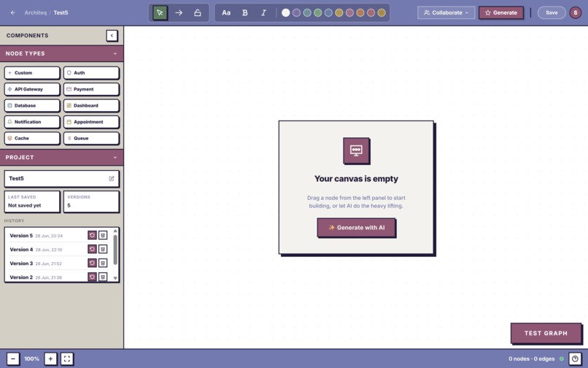
Task: Delete Version 3
Action: [103, 264]
